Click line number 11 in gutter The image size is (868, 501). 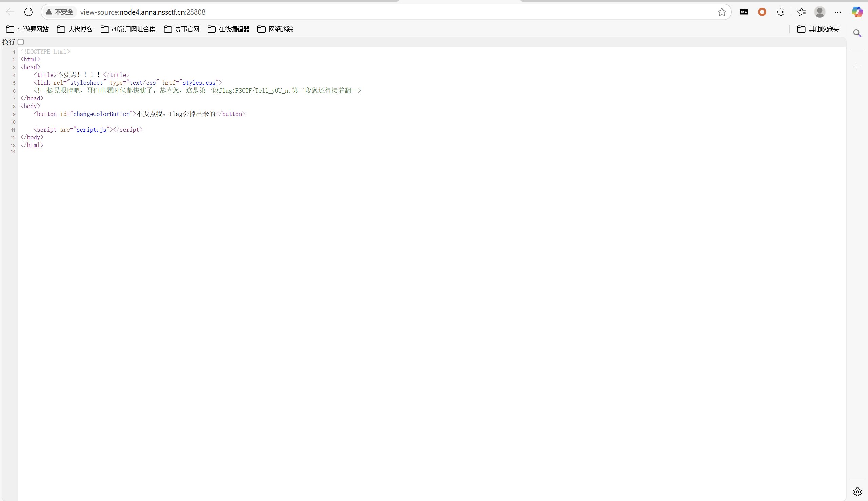(13, 130)
